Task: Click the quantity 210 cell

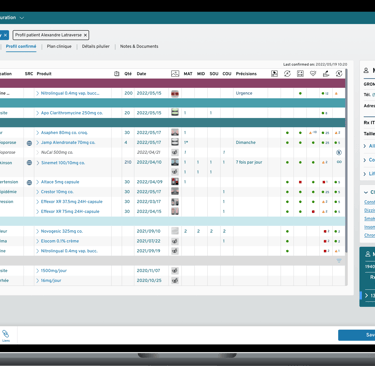Action: pyautogui.click(x=128, y=162)
